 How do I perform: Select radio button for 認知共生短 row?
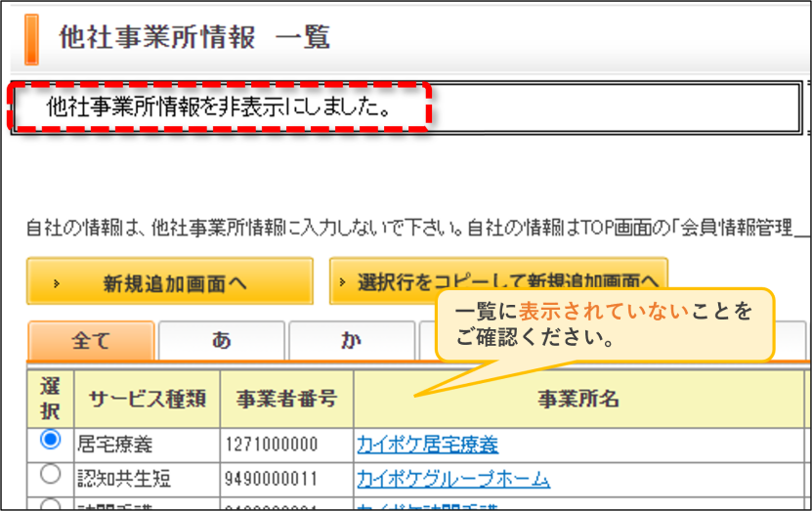(x=50, y=474)
